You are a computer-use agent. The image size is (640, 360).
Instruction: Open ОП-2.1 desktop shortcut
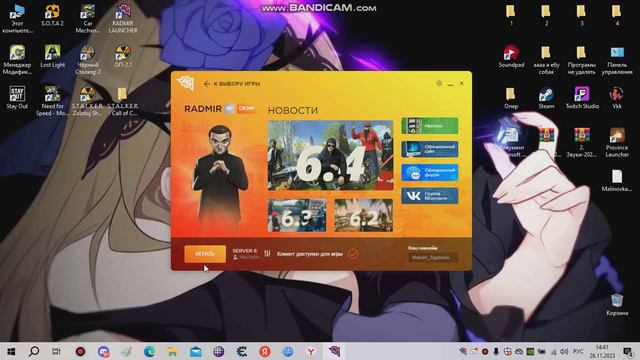123,57
